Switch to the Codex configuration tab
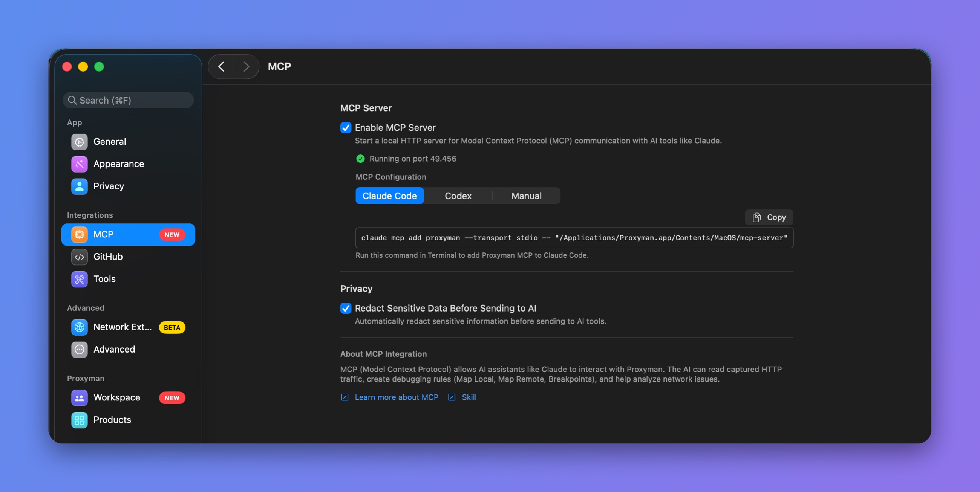The image size is (980, 492). click(x=458, y=196)
